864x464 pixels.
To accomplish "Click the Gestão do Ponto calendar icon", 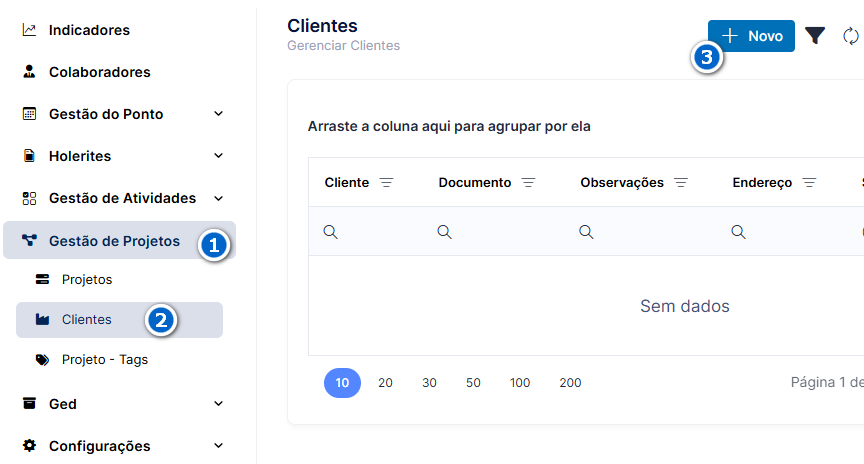I will pos(29,114).
